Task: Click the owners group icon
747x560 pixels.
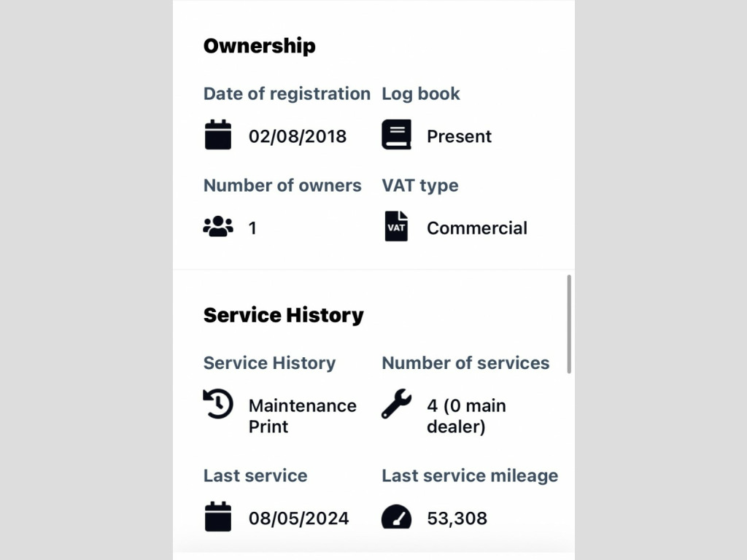Action: coord(217,227)
